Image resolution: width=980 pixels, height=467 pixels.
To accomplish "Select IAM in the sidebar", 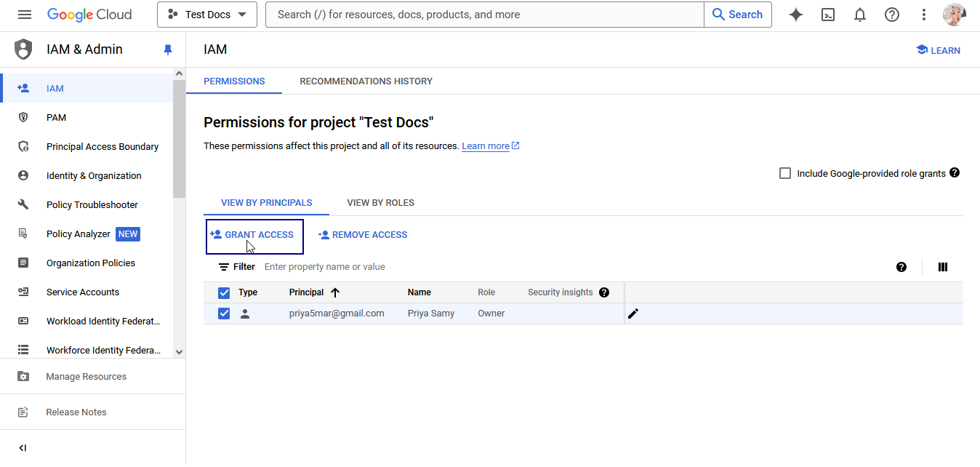I will (x=87, y=88).
